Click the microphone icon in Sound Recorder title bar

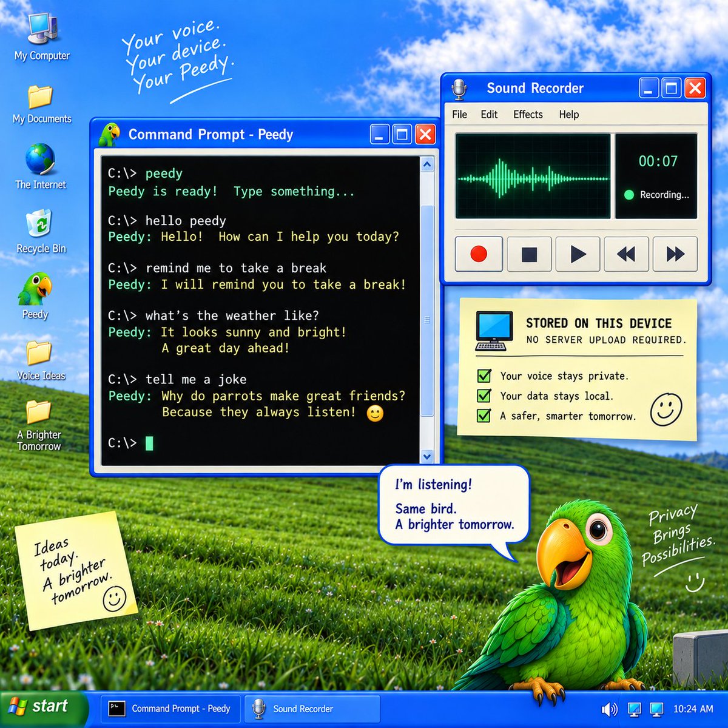coord(459,89)
